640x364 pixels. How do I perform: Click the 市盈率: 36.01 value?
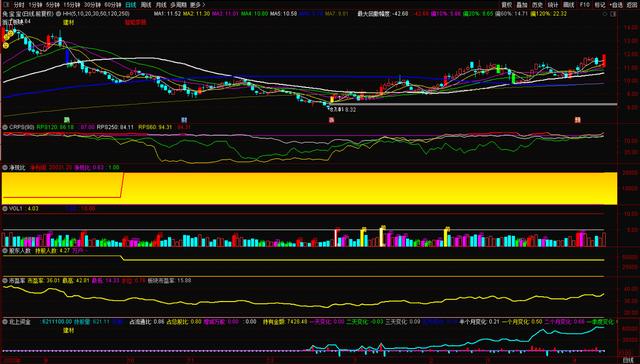[44, 281]
